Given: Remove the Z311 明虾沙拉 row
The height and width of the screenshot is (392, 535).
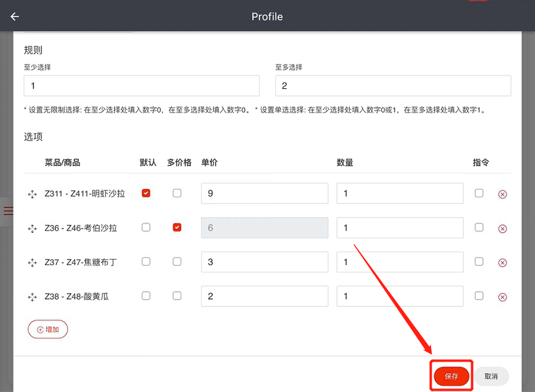Looking at the screenshot, I should point(503,194).
